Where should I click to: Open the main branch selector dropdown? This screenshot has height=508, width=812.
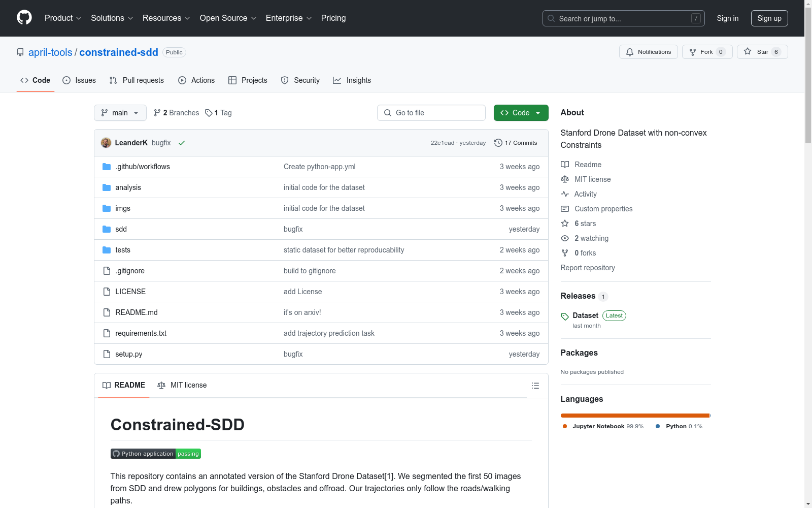(x=120, y=113)
